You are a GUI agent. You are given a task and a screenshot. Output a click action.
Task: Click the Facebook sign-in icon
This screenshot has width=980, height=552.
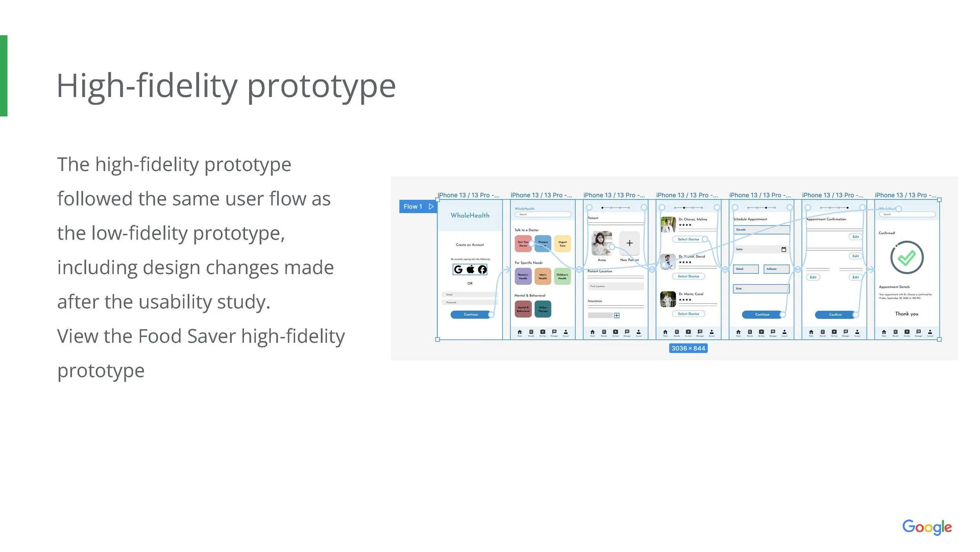[x=482, y=269]
